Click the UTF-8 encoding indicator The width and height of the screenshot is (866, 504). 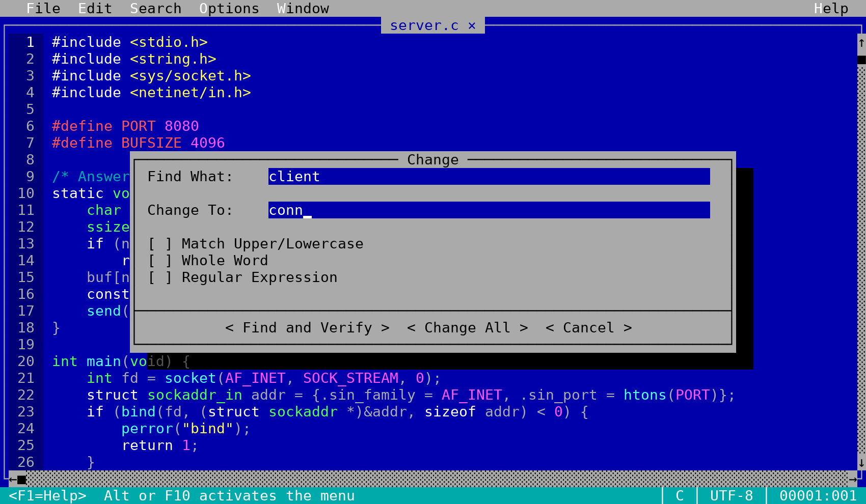(x=732, y=496)
